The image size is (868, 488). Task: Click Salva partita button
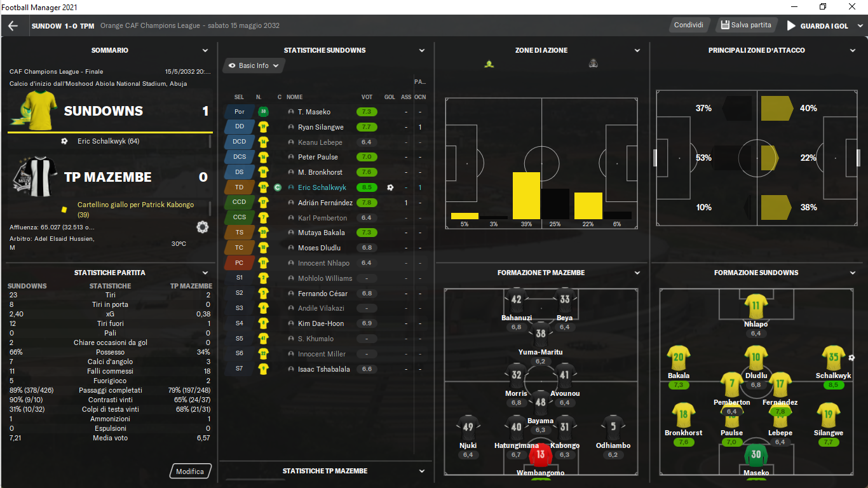746,25
